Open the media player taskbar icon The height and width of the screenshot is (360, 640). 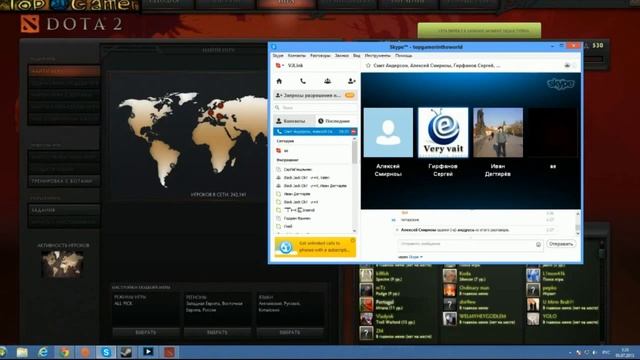coord(148,352)
